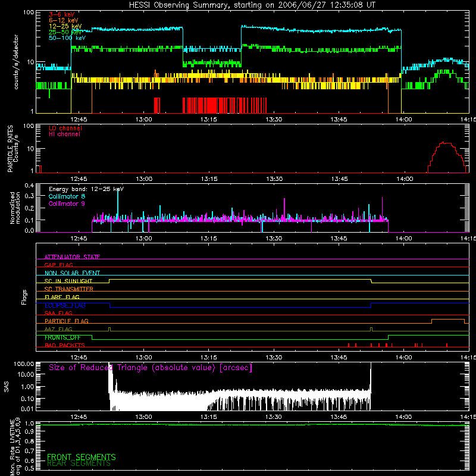Select the 12-25 keV legend label
The image size is (476, 476).
pos(65,26)
